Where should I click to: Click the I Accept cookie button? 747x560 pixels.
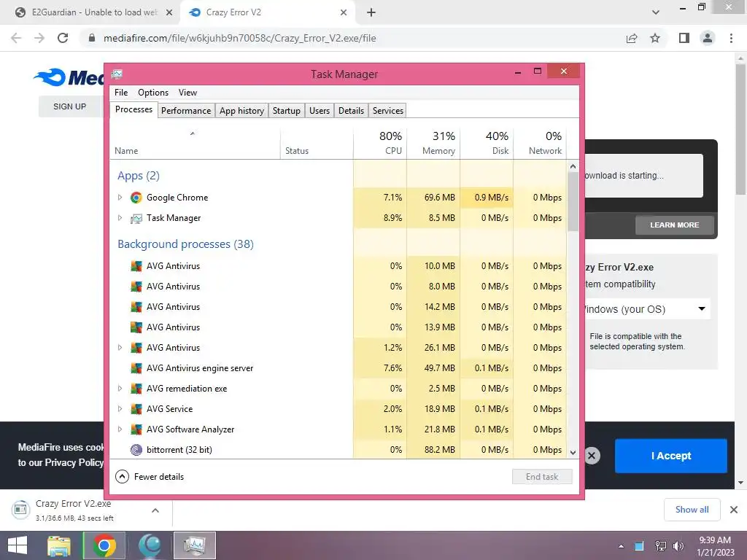pos(671,456)
